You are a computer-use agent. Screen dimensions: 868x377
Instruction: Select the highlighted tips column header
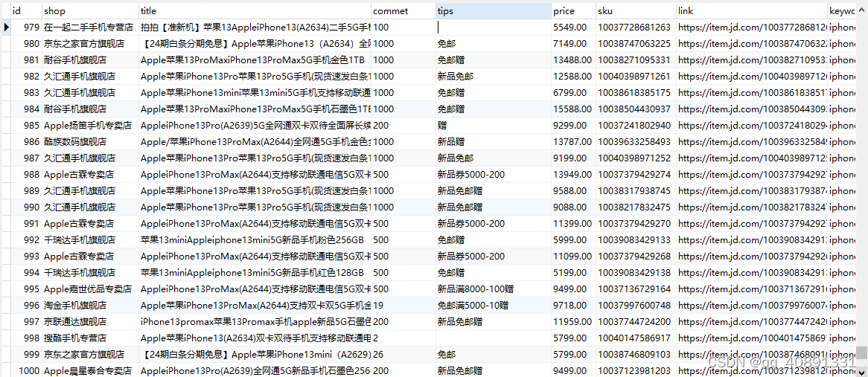click(x=494, y=10)
